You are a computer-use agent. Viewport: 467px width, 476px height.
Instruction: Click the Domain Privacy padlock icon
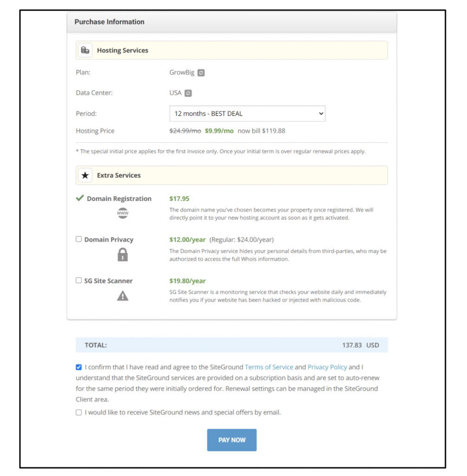coord(123,254)
